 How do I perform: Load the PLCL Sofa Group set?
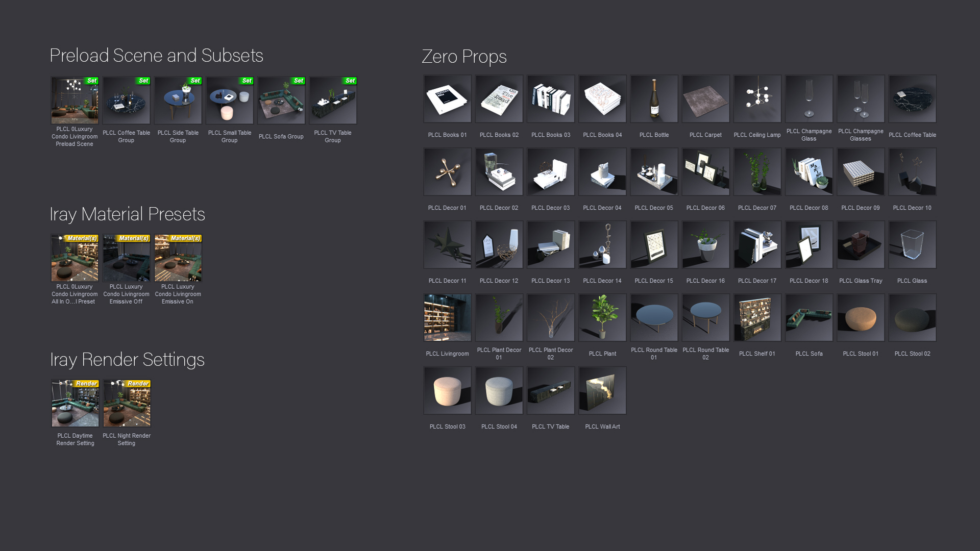click(x=281, y=101)
